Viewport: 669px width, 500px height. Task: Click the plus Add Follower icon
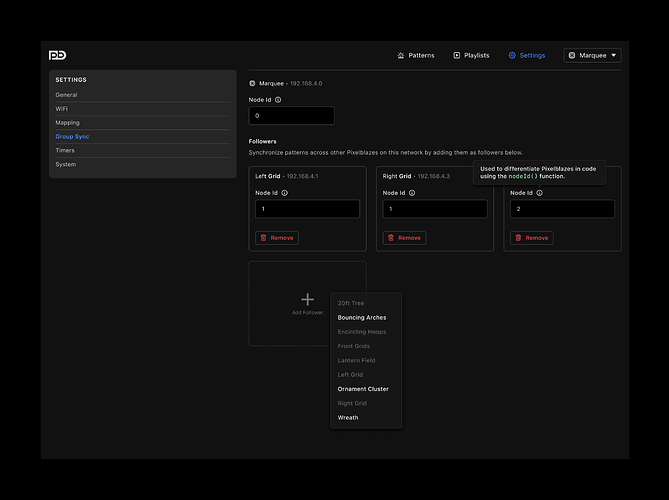tap(307, 299)
